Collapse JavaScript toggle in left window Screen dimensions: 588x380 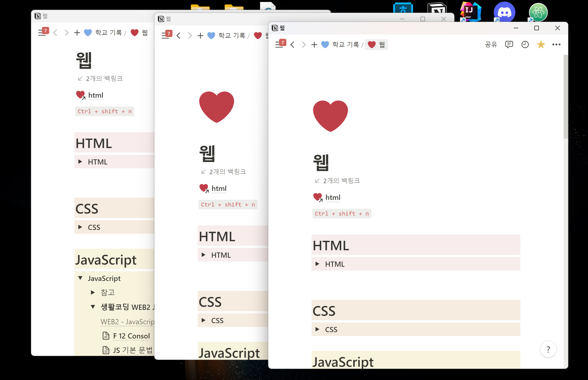tap(80, 278)
